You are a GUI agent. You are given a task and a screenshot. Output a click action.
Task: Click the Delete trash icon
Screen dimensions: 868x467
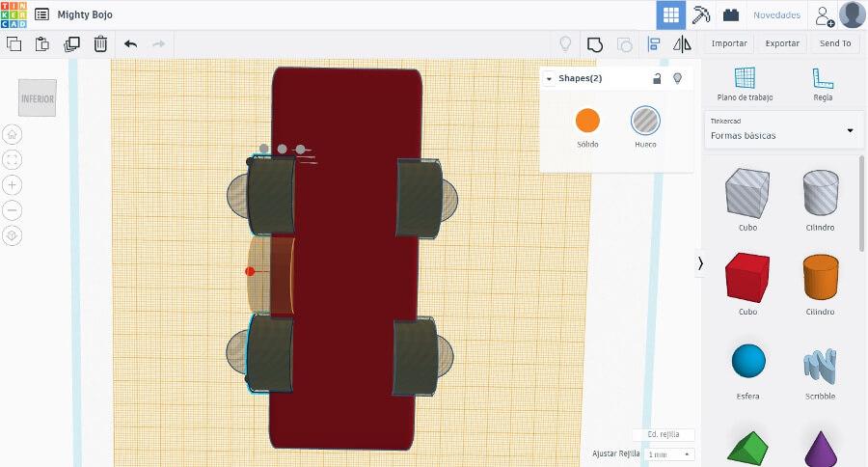pyautogui.click(x=100, y=43)
